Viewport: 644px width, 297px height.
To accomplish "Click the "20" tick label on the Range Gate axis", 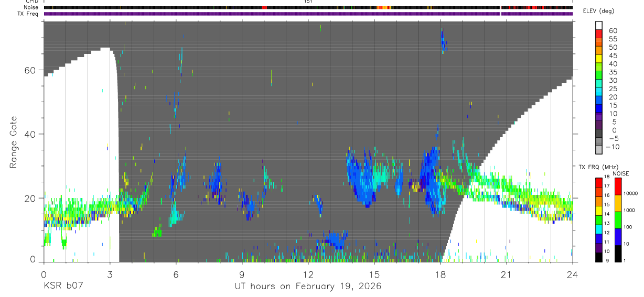I will (x=30, y=199).
